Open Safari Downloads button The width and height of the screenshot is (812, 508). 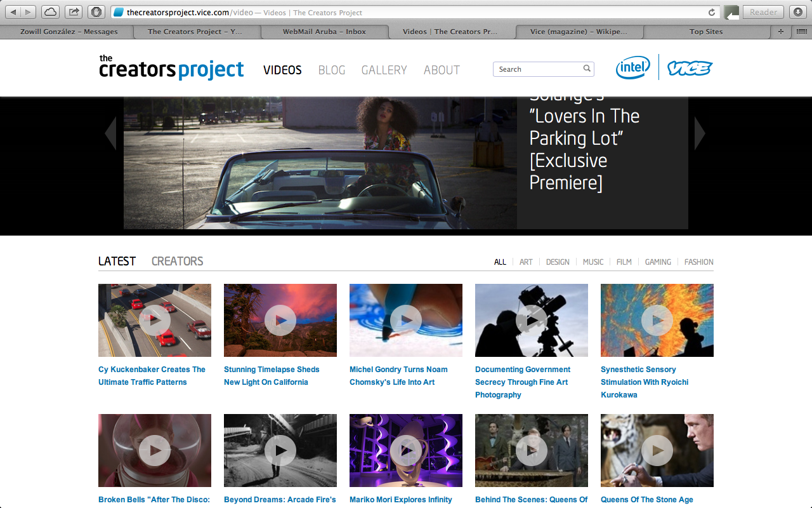click(x=797, y=12)
